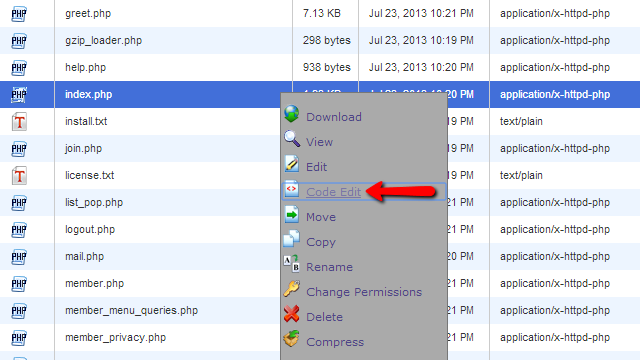Click the magnifier icon next to View
This screenshot has width=640, height=360.
pyautogui.click(x=292, y=139)
